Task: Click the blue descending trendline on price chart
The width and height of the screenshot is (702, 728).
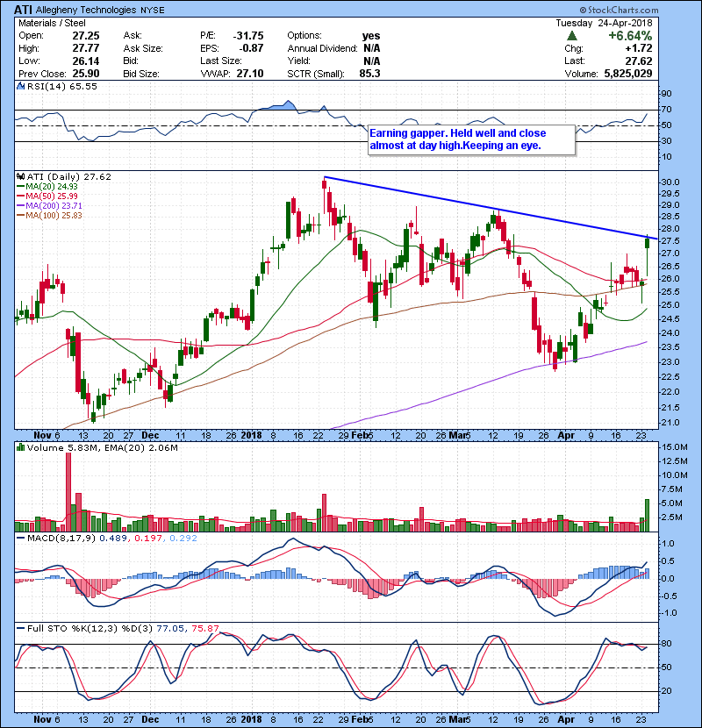Action: [x=491, y=208]
